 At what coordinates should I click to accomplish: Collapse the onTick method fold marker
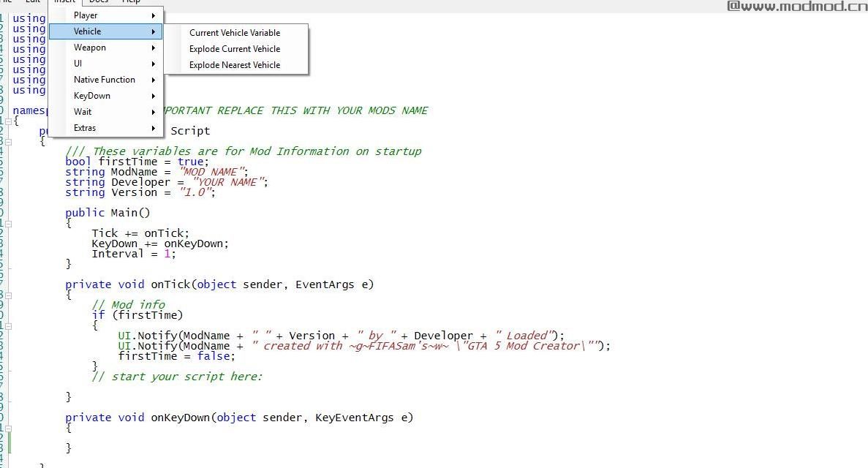(8, 295)
